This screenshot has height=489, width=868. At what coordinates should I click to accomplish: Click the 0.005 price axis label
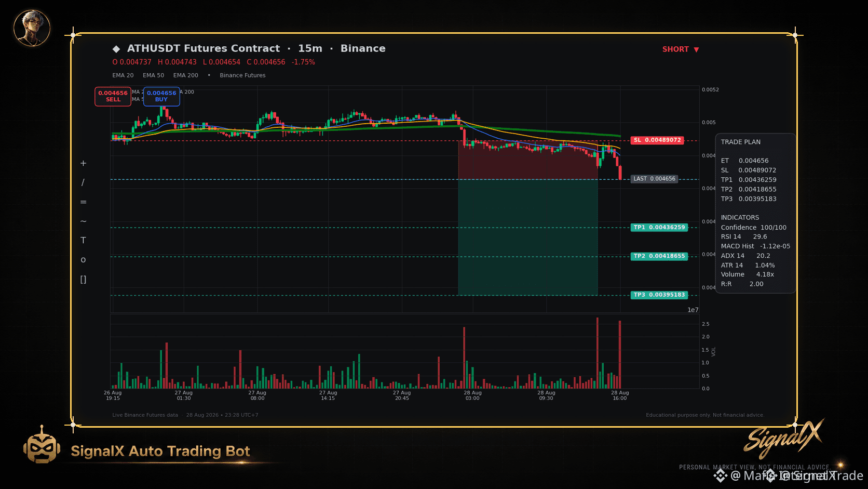(709, 123)
